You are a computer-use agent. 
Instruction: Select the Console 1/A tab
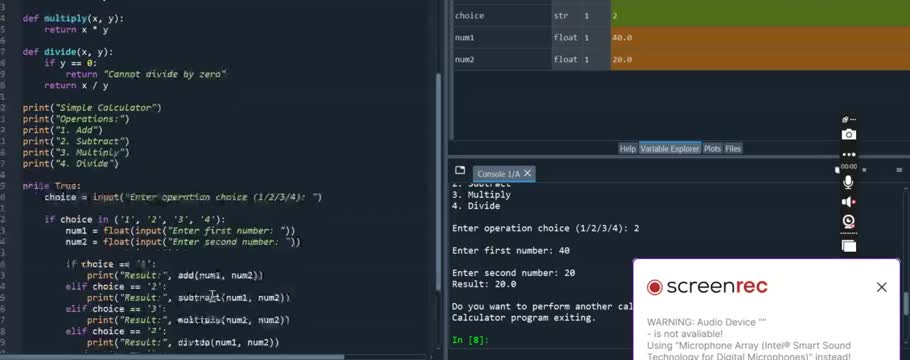pos(498,174)
